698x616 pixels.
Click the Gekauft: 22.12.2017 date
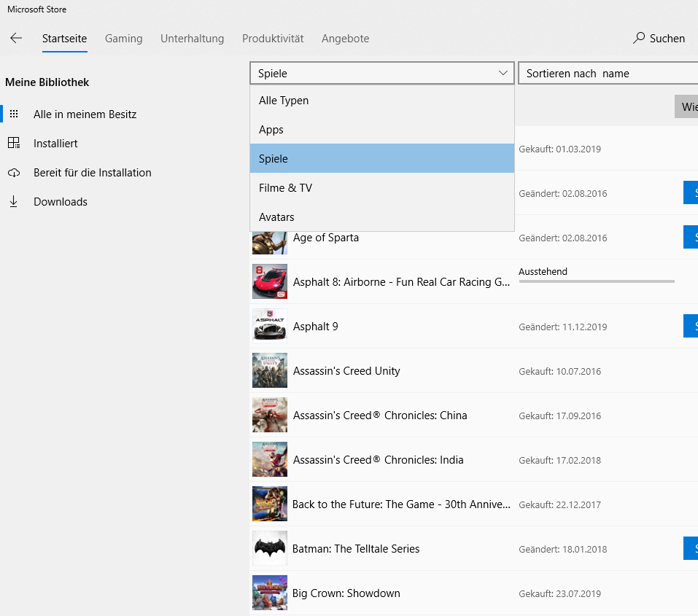click(559, 505)
